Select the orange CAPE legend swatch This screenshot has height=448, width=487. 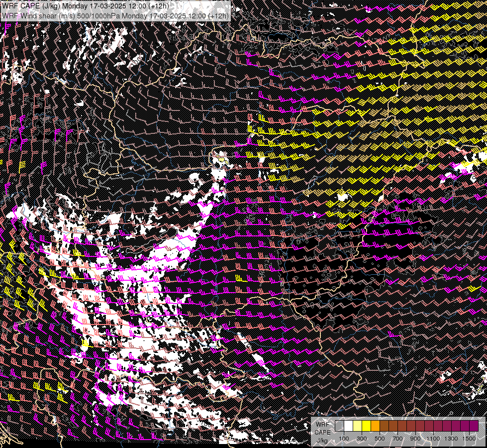375,426
